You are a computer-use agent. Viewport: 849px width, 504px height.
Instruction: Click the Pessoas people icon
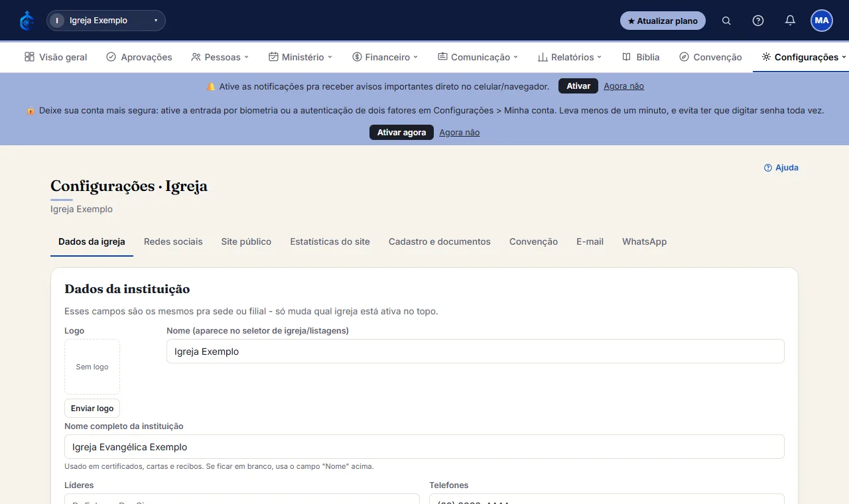pyautogui.click(x=196, y=57)
